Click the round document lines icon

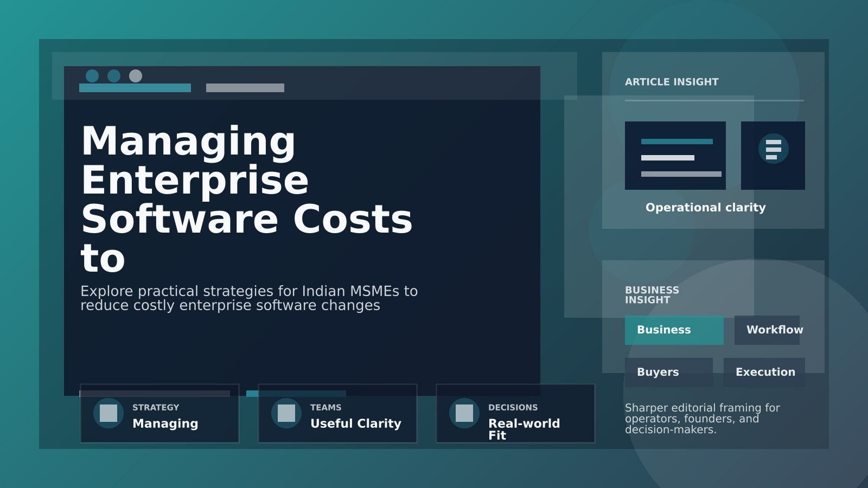[774, 149]
